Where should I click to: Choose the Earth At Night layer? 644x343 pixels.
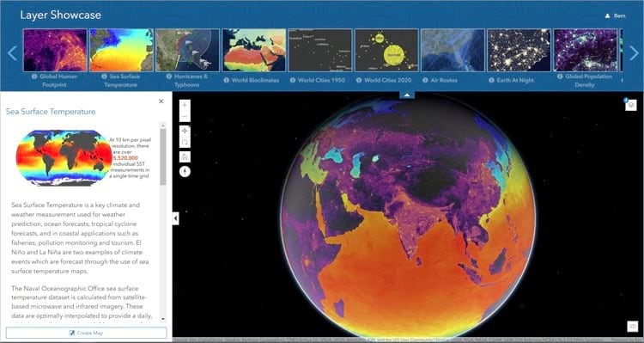(x=519, y=50)
